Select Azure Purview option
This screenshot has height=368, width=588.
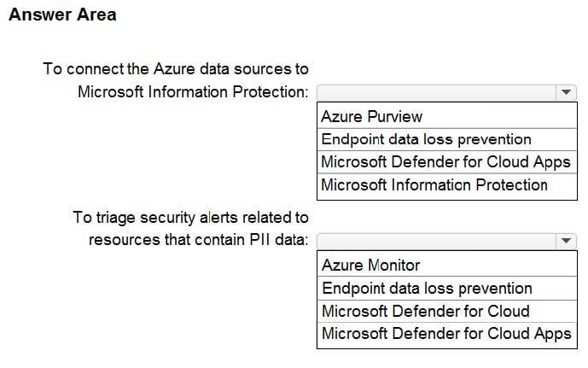pos(371,117)
